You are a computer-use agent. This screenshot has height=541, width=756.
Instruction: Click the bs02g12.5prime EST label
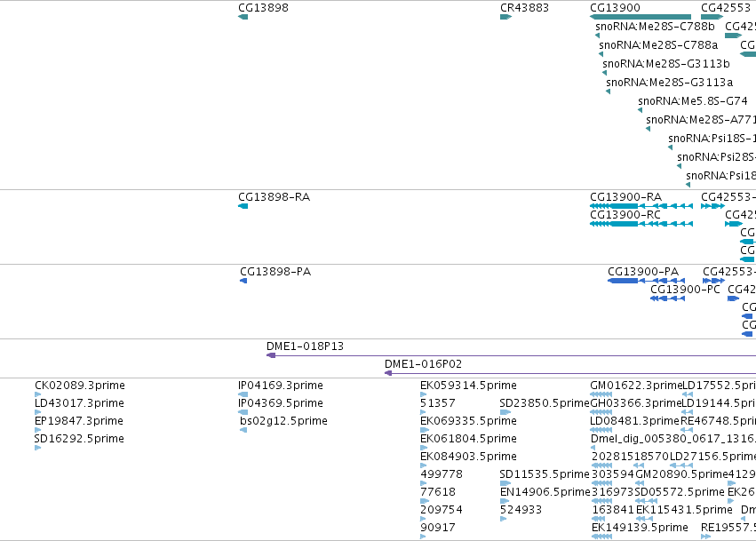(283, 421)
